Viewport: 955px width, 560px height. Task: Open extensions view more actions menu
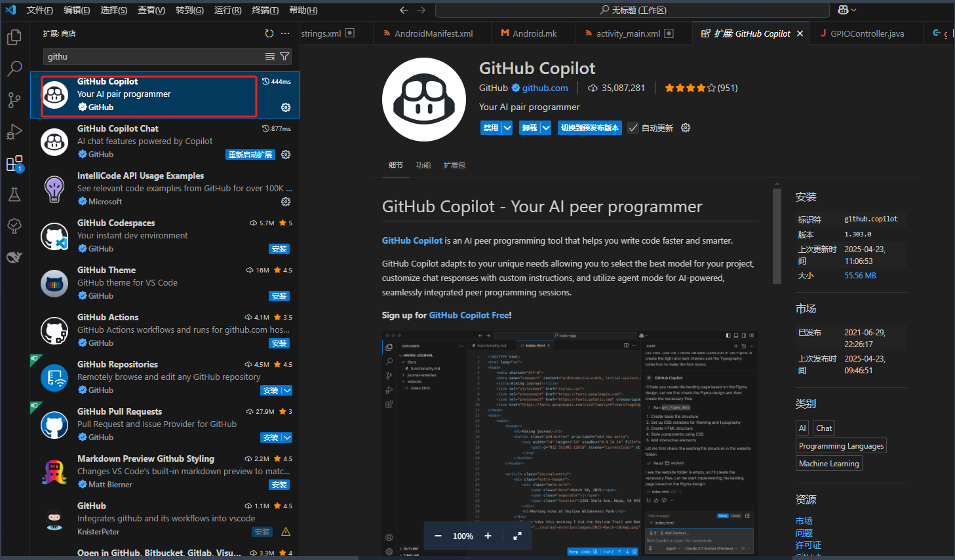[285, 33]
